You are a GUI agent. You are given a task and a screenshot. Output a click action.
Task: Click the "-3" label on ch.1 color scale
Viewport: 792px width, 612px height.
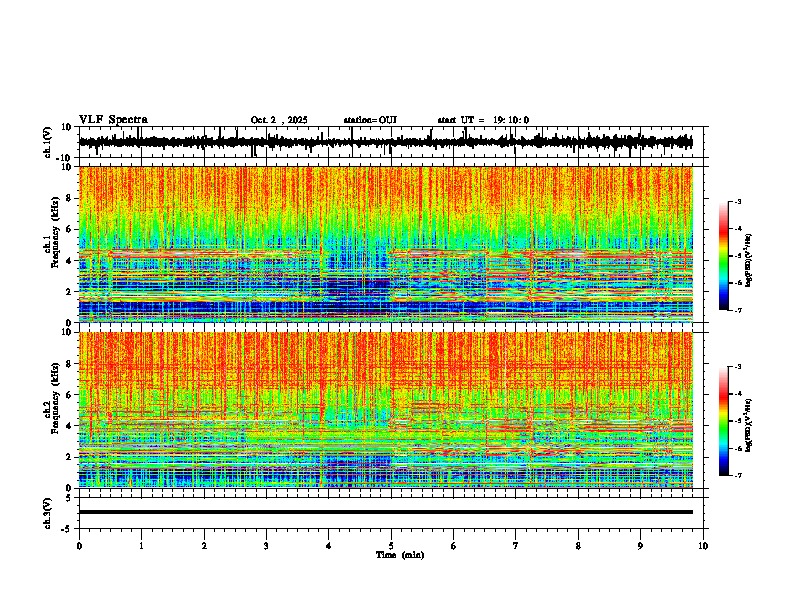click(738, 201)
